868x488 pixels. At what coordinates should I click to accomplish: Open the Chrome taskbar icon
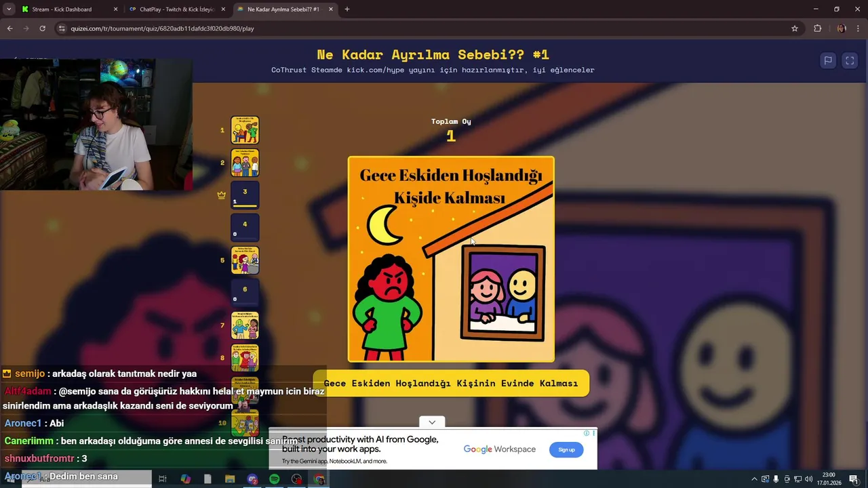(x=319, y=479)
